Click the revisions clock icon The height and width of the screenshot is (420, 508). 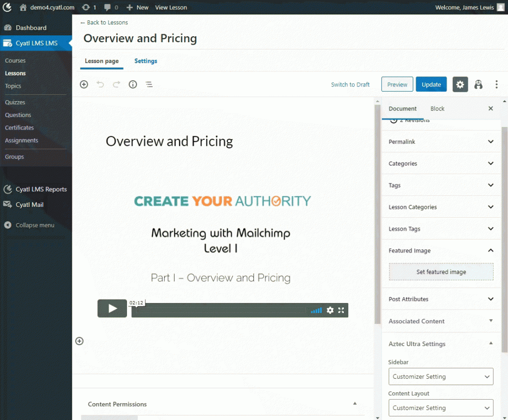coord(393,120)
